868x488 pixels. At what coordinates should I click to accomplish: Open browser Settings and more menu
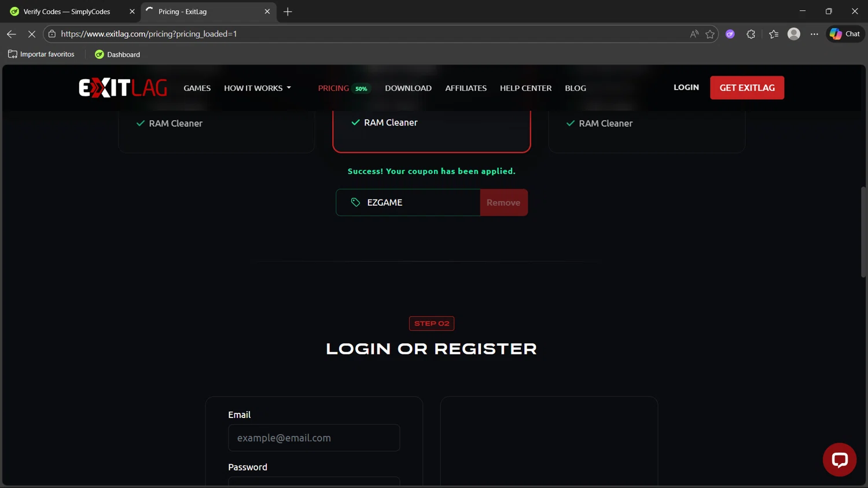pos(814,34)
